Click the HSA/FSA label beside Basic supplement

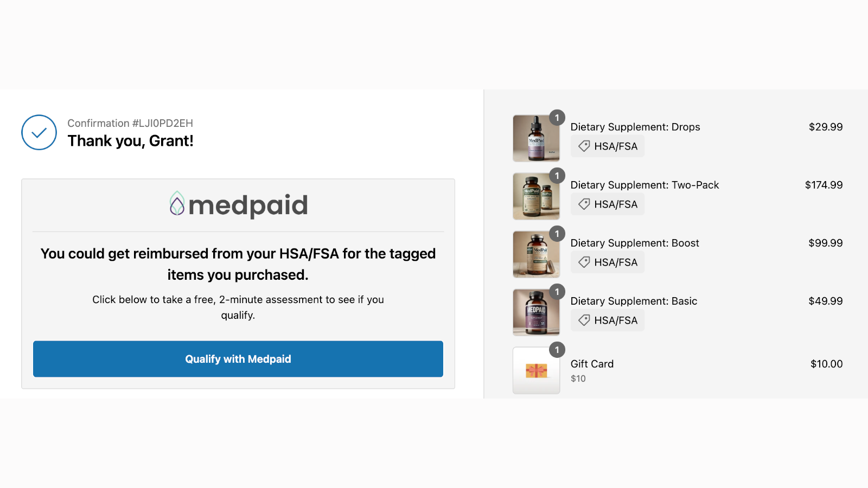[x=616, y=320]
